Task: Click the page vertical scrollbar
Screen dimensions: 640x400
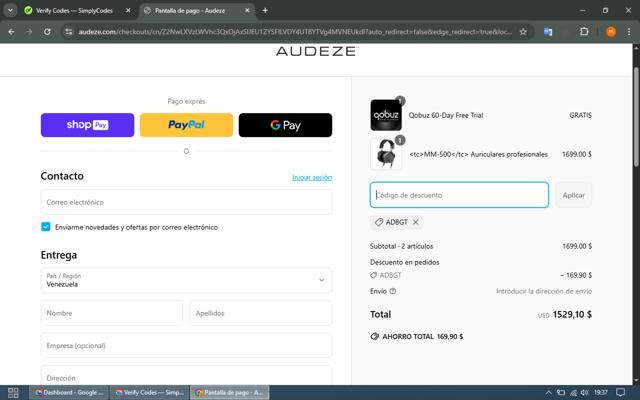Action: pyautogui.click(x=636, y=116)
